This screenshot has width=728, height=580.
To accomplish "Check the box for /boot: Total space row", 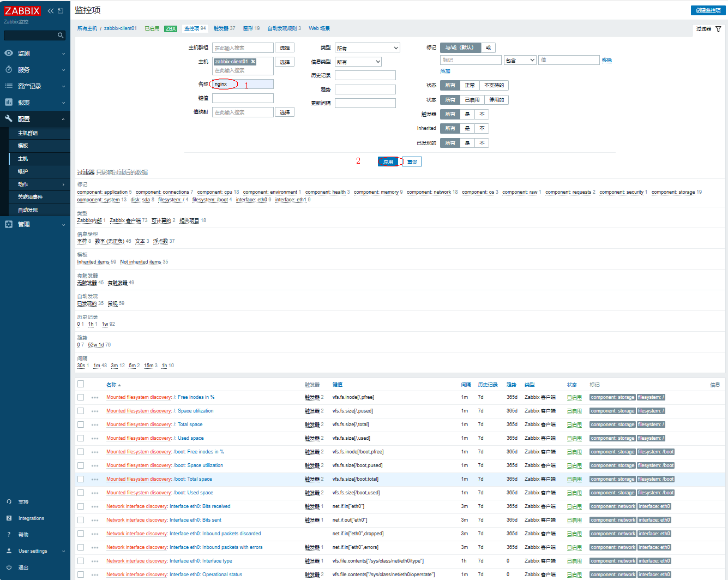I will point(81,479).
